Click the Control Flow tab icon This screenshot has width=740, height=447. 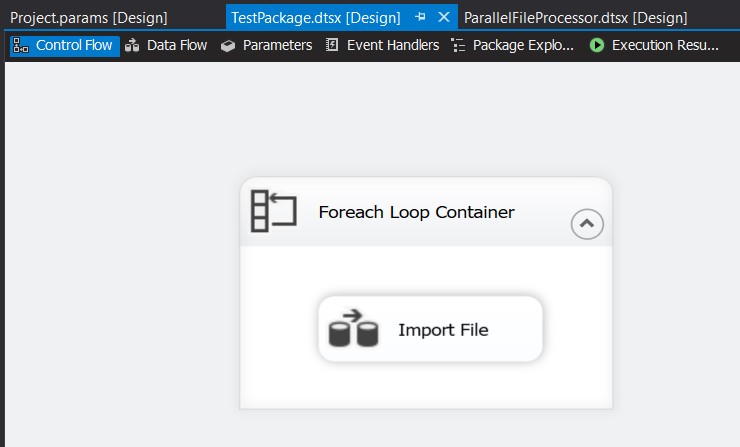click(22, 45)
